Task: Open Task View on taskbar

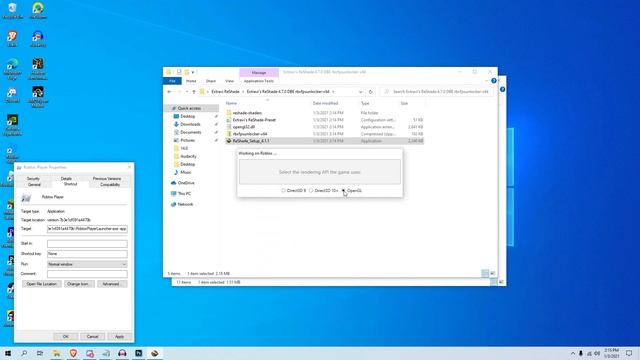Action: (x=40, y=353)
